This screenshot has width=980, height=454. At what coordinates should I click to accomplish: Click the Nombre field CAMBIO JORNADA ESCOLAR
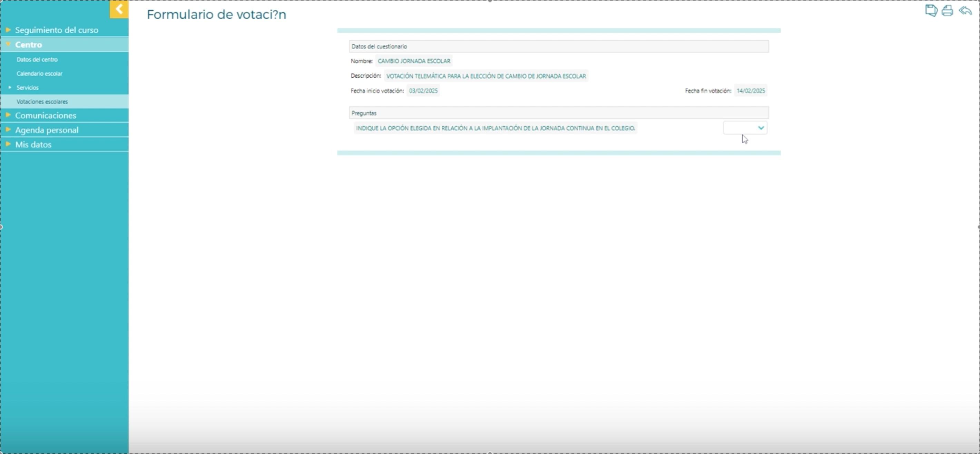pos(413,61)
